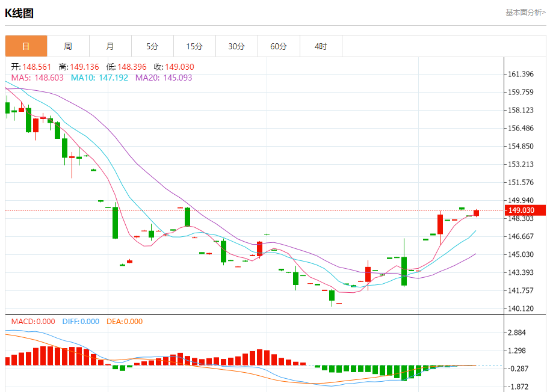This screenshot has width=550, height=392.
Task: Open the 基本面分析> link
Action: coord(525,13)
